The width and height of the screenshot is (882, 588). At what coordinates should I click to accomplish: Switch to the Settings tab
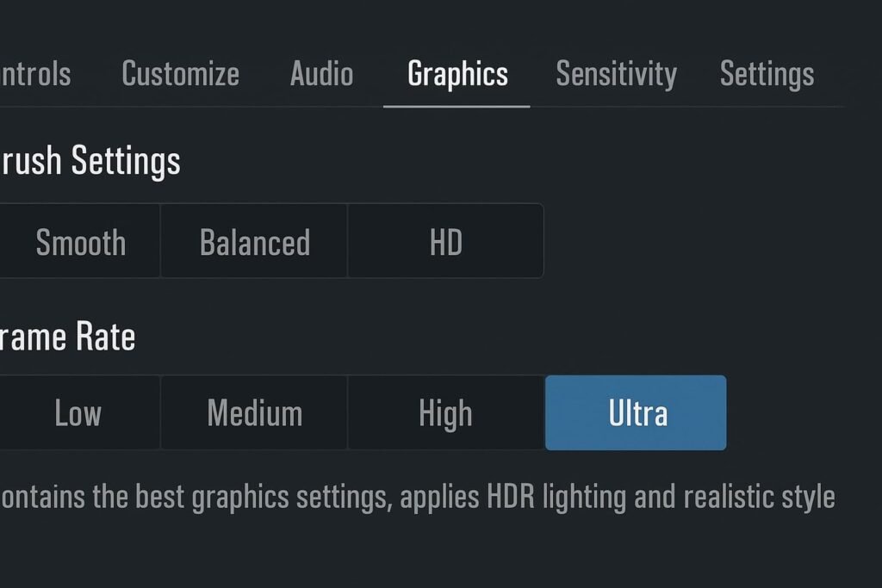pos(767,73)
